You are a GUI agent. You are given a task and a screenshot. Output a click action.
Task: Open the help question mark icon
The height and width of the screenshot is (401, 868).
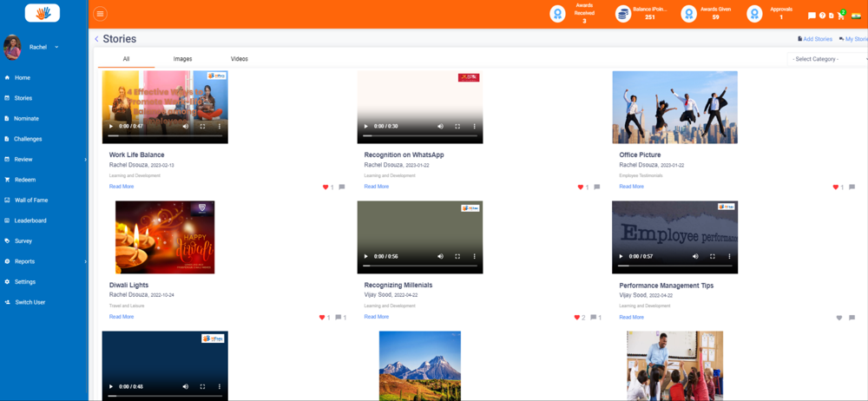tap(822, 16)
